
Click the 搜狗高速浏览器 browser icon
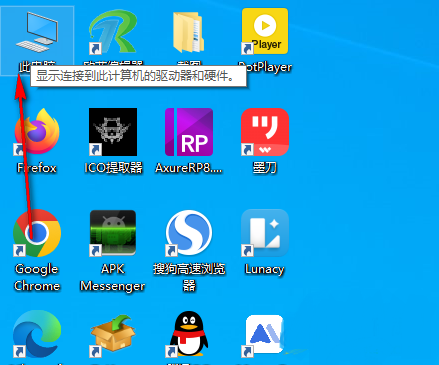189,233
